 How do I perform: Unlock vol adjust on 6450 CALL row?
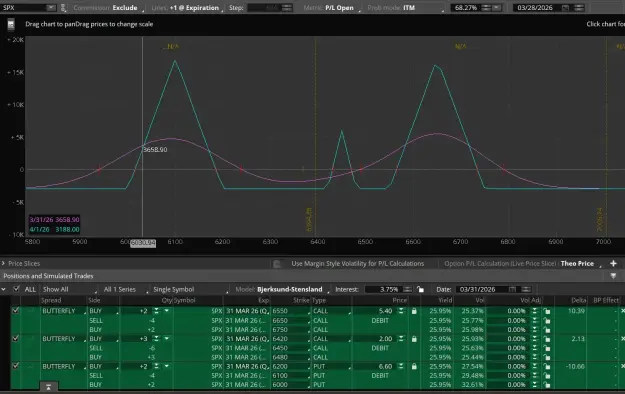547,348
